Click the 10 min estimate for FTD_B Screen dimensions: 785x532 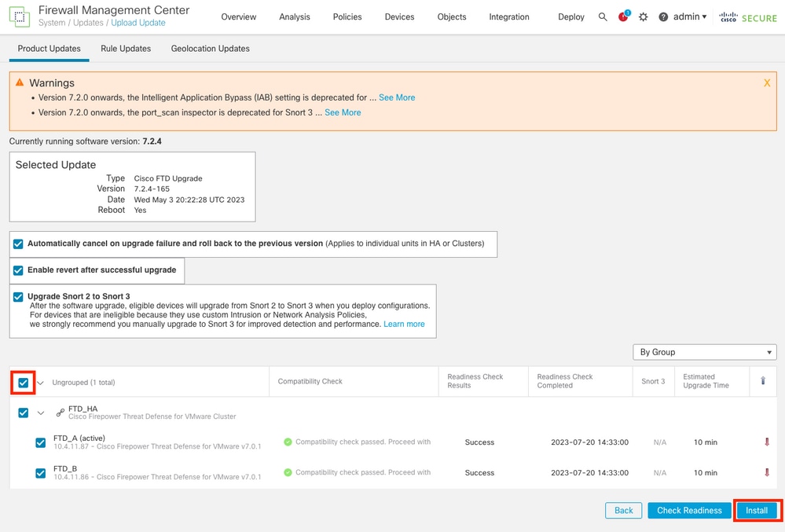pos(706,473)
